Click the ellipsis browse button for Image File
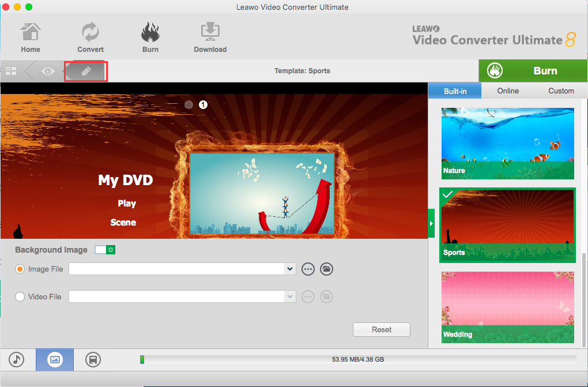 [x=308, y=269]
